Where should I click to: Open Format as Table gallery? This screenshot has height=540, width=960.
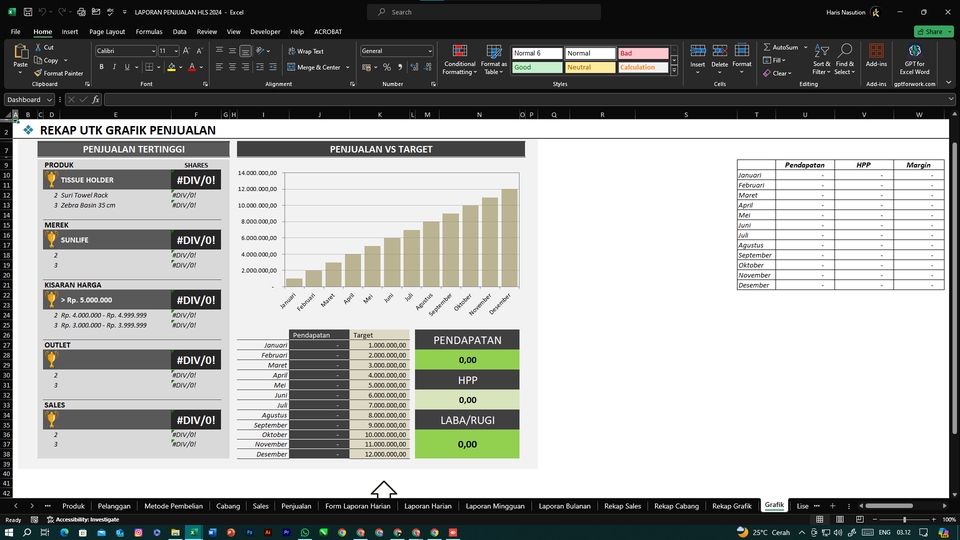click(493, 60)
